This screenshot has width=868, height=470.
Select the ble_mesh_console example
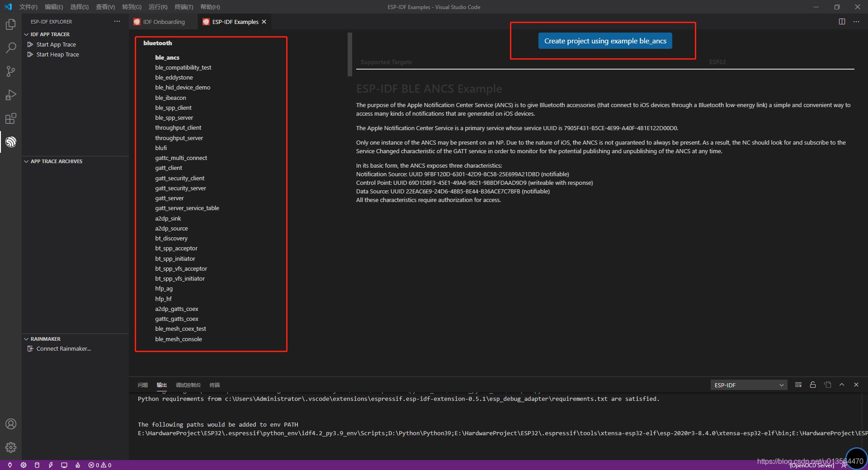pos(179,339)
